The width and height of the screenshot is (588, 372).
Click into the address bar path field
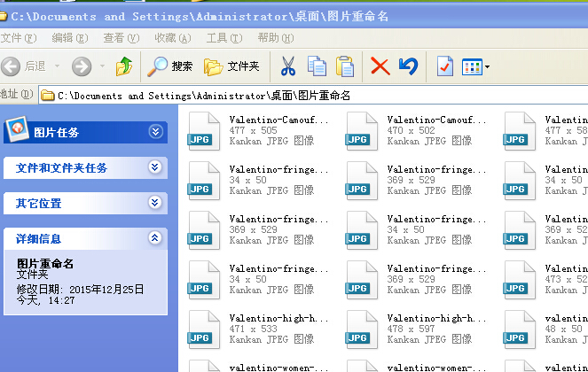point(313,96)
